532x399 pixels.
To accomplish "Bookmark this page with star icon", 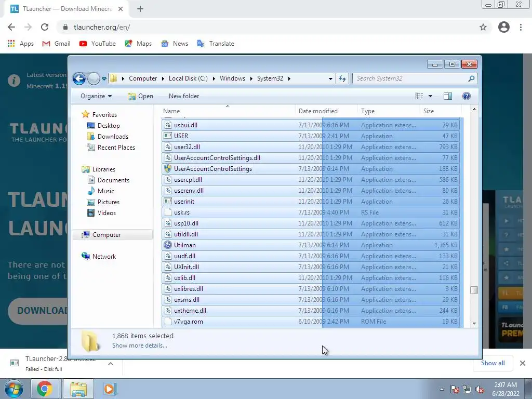I will (483, 27).
